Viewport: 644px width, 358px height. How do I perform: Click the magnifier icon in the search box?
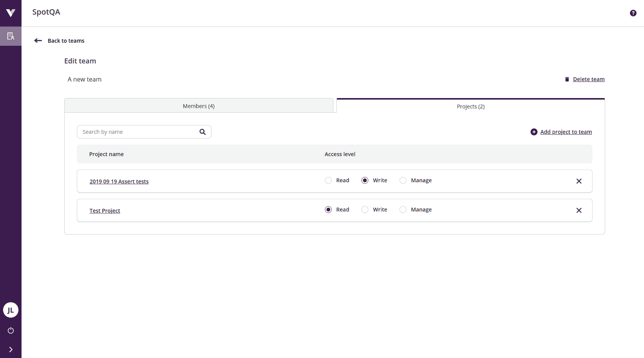point(202,132)
